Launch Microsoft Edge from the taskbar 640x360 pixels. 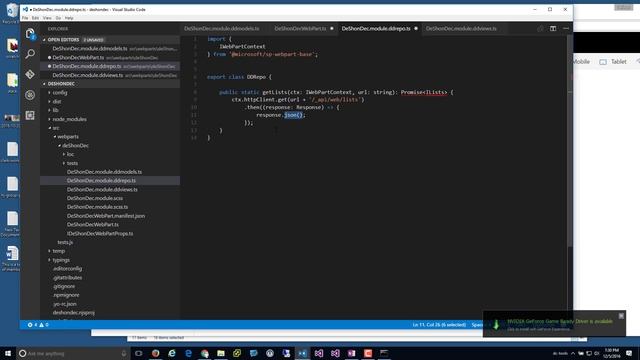point(188,353)
